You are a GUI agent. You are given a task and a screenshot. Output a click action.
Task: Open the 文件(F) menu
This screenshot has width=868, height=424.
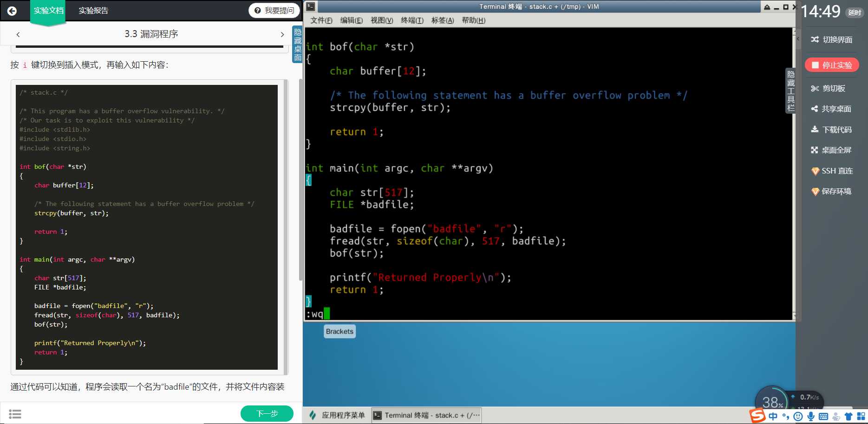click(x=321, y=20)
